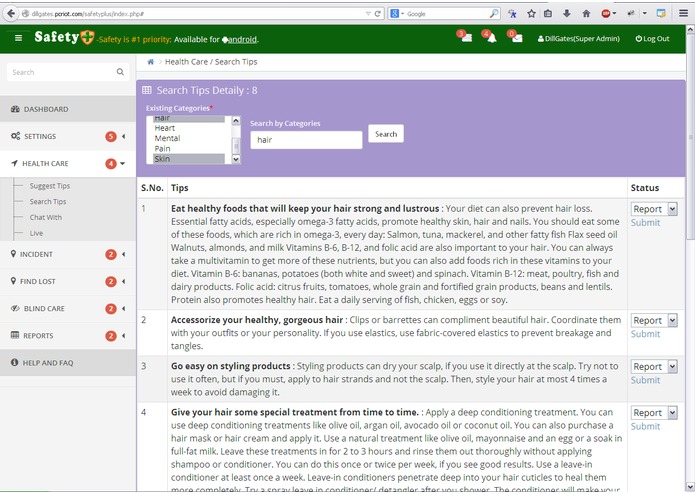Open the Dashboard menu item
This screenshot has width=695, height=494.
click(x=68, y=109)
